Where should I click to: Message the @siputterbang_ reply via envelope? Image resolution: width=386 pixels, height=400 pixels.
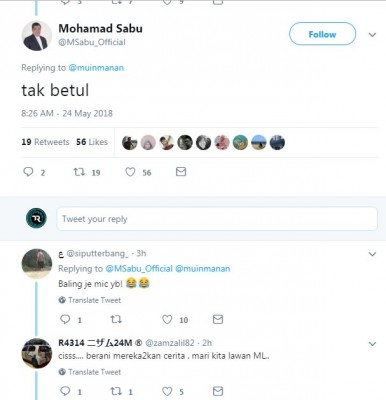click(218, 320)
